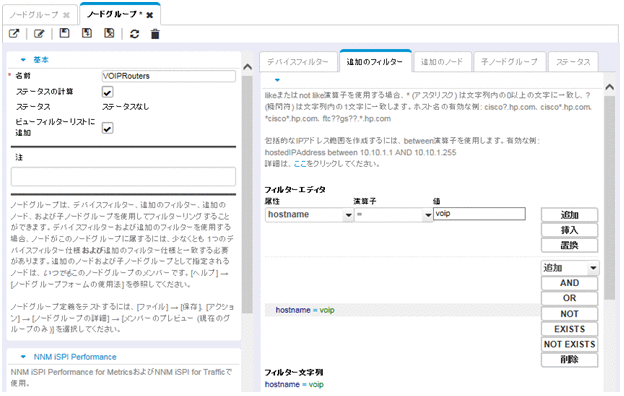The image size is (624, 396).
Task: Click the Refresh toolbar icon
Action: (135, 34)
